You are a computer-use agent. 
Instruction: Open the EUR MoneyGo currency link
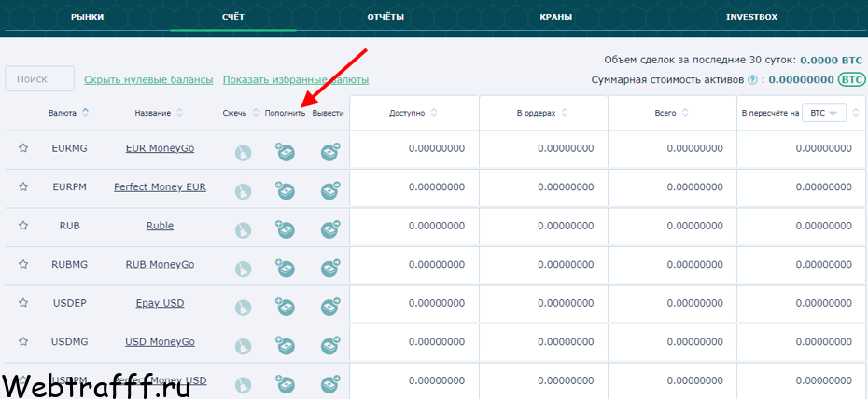[x=160, y=148]
